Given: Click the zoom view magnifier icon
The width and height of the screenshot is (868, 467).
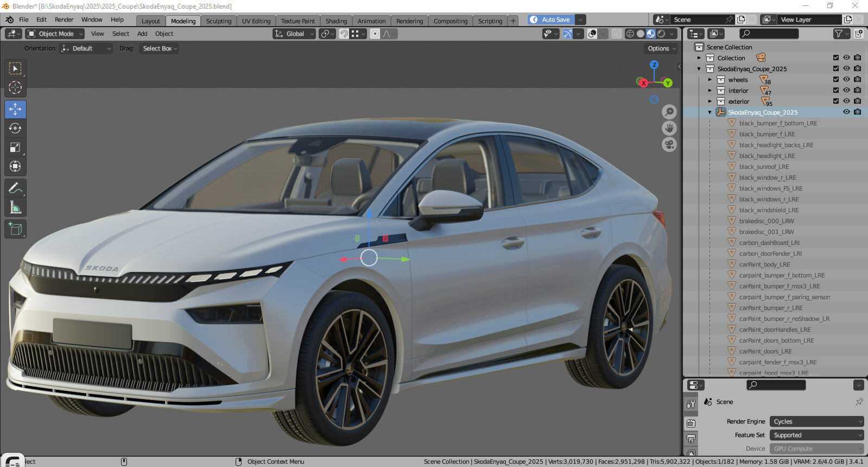Looking at the screenshot, I should click(x=669, y=112).
